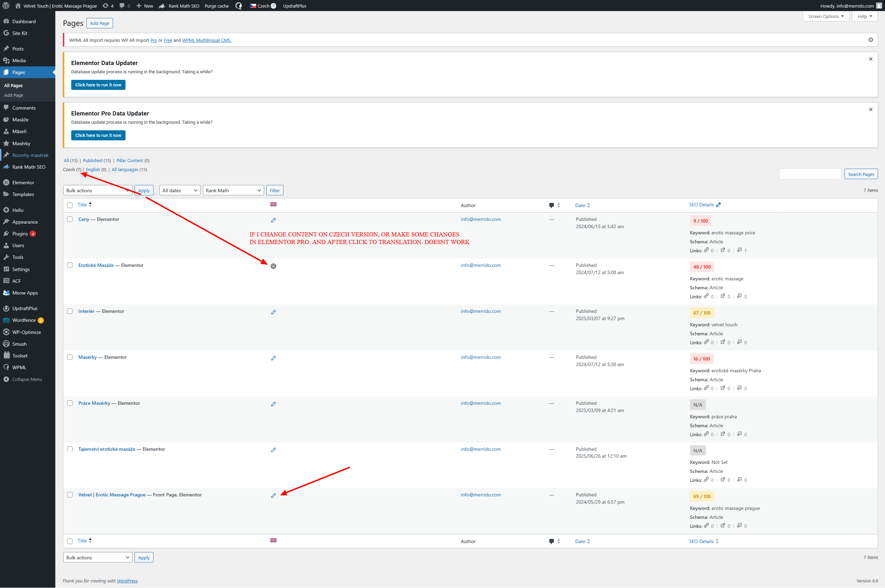Screen dimensions: 885x588
Task: Click the pencil translation icon for Interiér row
Action: pos(273,312)
